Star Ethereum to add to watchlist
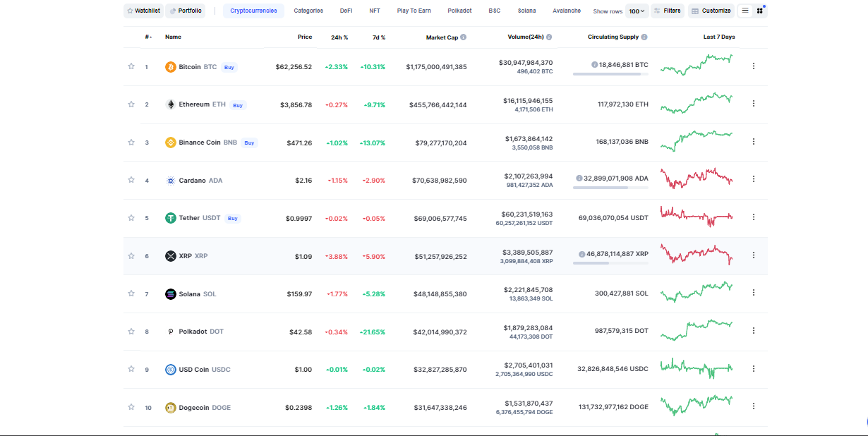This screenshot has width=868, height=436. click(131, 104)
